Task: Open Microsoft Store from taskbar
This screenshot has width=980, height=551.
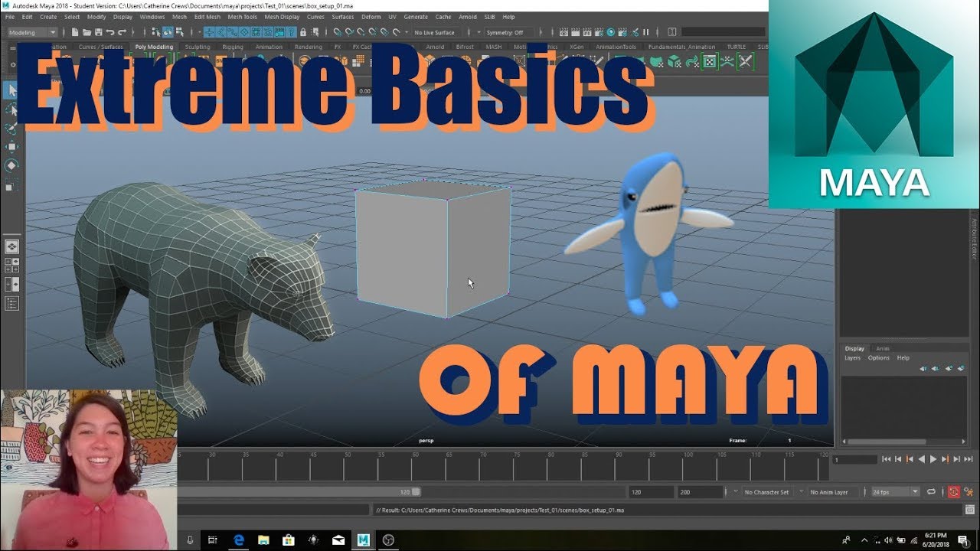Action: (289, 540)
